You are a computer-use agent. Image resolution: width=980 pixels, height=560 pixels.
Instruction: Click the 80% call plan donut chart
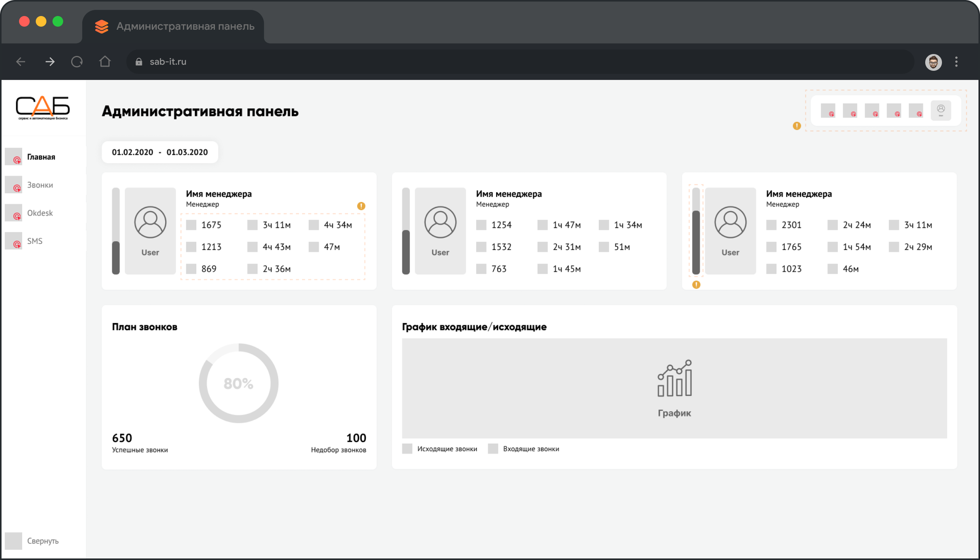coord(238,384)
